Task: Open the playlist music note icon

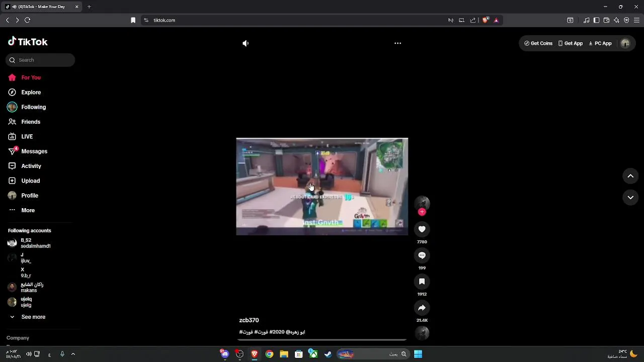Action: pos(586,20)
